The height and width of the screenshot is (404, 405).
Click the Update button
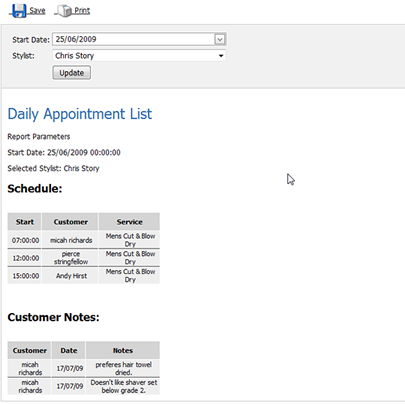pyautogui.click(x=71, y=73)
